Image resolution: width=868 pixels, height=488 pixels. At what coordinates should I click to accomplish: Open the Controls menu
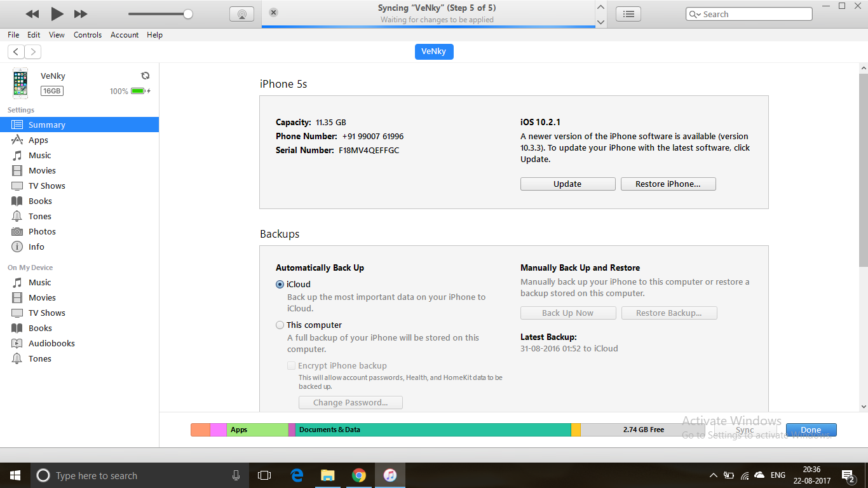click(x=88, y=35)
